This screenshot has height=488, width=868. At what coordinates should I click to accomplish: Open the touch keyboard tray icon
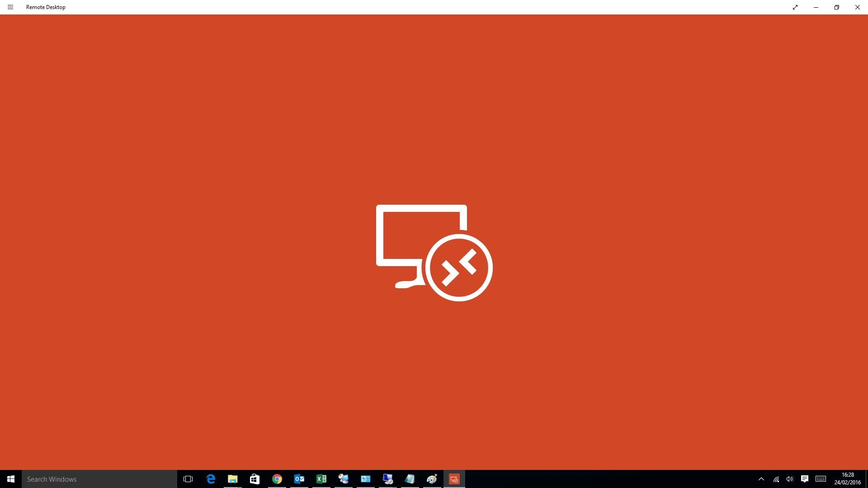point(821,479)
